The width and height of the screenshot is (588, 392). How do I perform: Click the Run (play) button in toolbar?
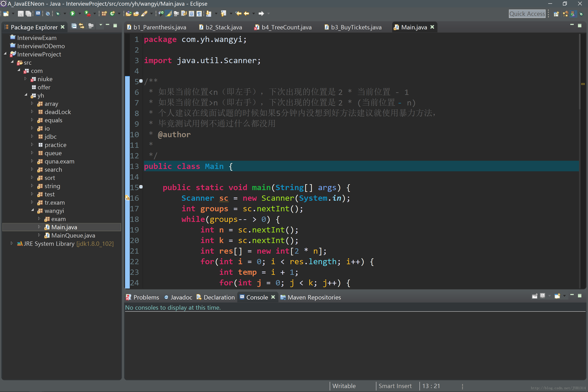tap(71, 15)
